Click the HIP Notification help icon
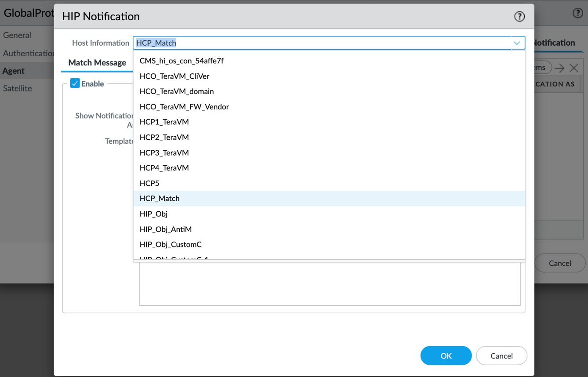The height and width of the screenshot is (377, 588). click(519, 17)
